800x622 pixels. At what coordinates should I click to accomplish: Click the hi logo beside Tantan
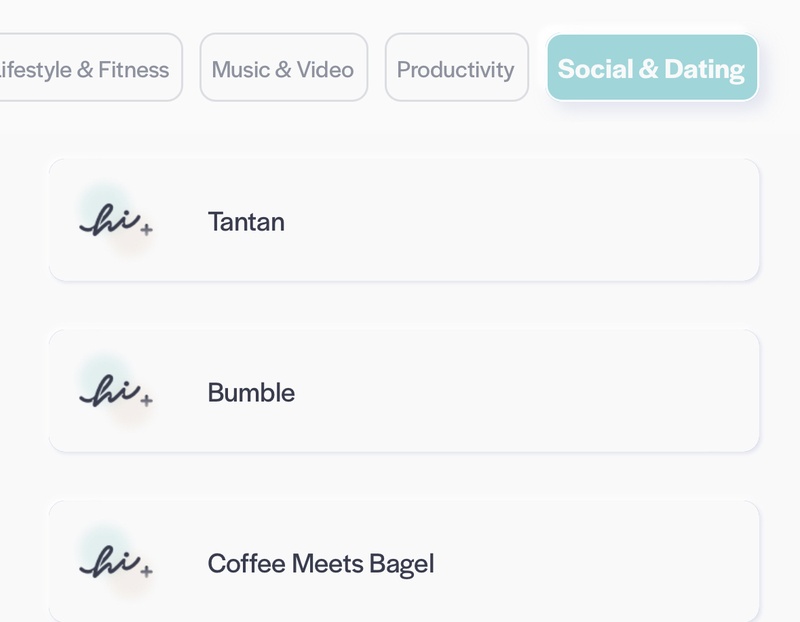(x=116, y=220)
